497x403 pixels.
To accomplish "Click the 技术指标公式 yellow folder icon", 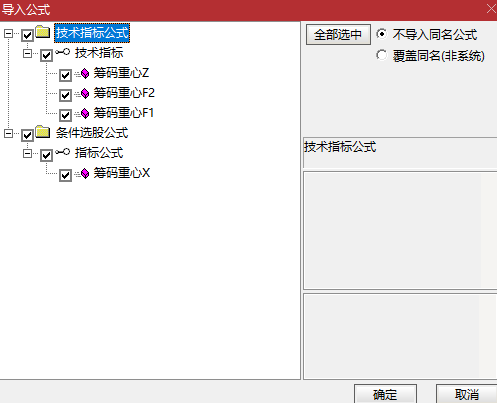I will pos(43,32).
